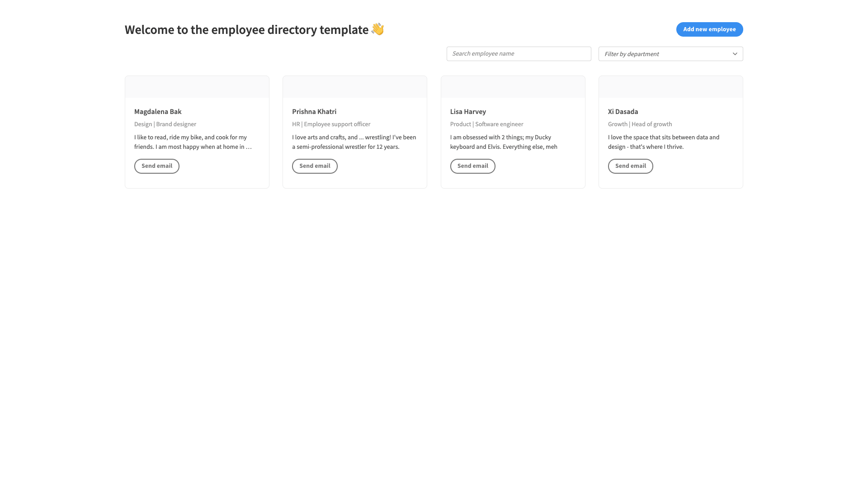The height and width of the screenshot is (484, 868).
Task: Select the Prishna Khatri name
Action: (x=314, y=112)
